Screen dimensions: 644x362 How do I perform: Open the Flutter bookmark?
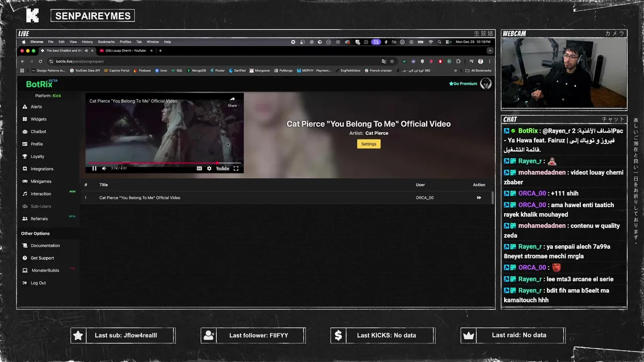(x=217, y=70)
